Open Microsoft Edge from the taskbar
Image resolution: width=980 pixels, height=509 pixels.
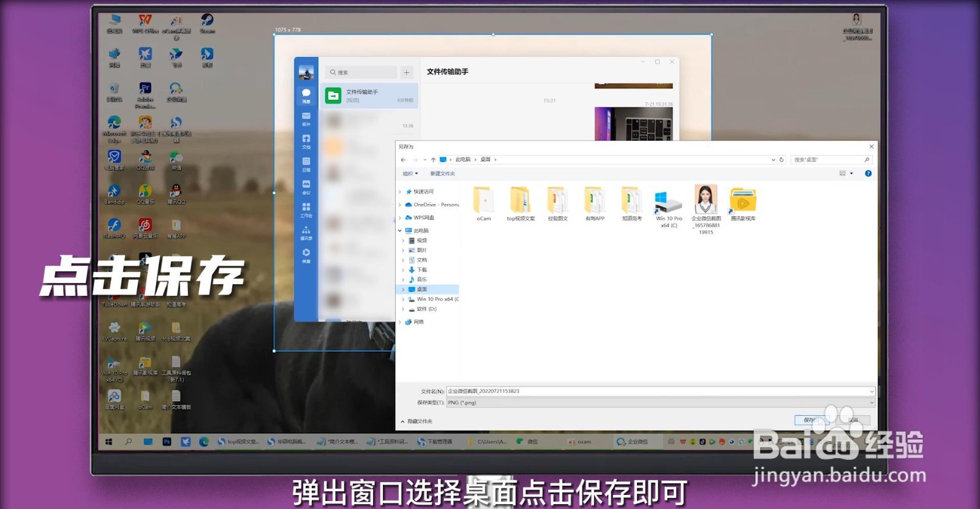(x=204, y=442)
